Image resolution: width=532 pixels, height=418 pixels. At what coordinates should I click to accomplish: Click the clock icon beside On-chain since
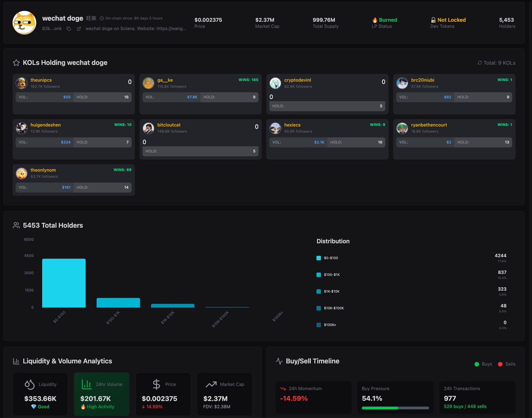(102, 19)
